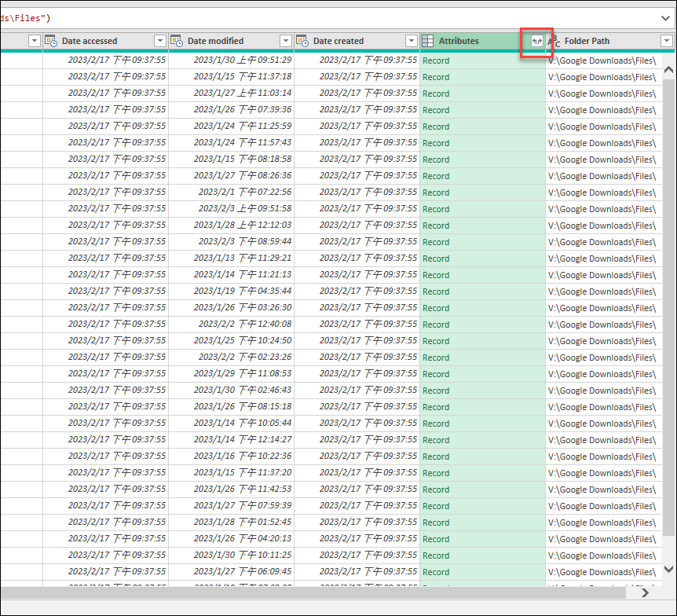Select date modified cell 2023/1/19 下午04:35:44
Screen dimensions: 677x616
pos(232,291)
